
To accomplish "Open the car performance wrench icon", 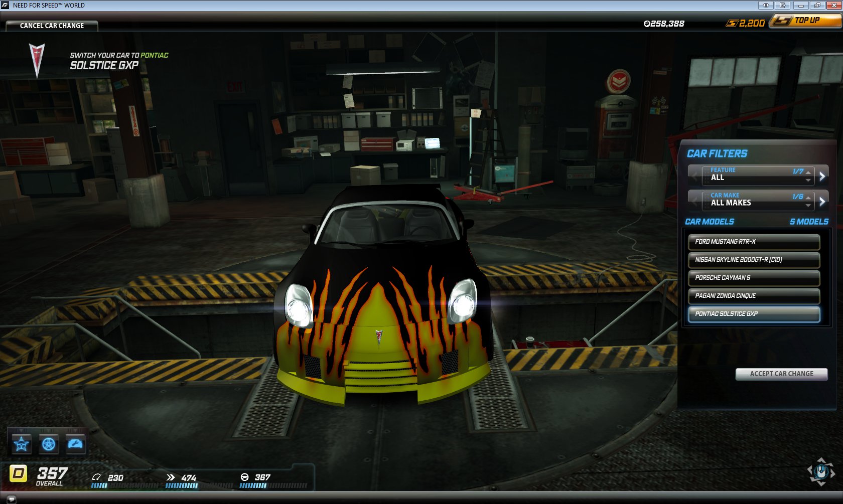I will point(76,444).
